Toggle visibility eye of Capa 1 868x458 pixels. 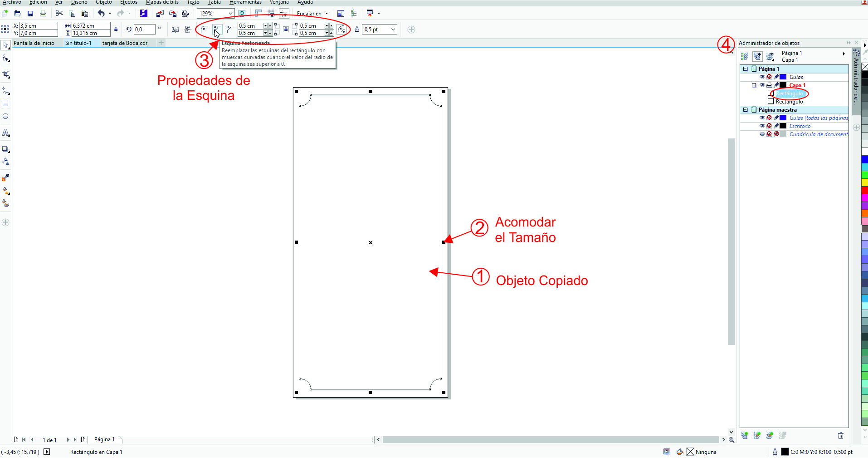click(762, 85)
